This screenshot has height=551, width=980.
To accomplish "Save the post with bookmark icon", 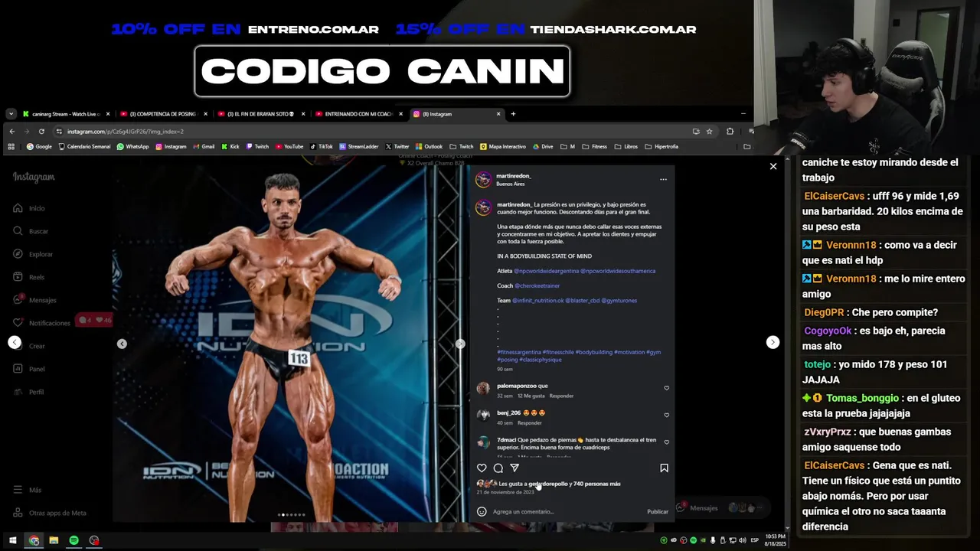I will point(664,468).
